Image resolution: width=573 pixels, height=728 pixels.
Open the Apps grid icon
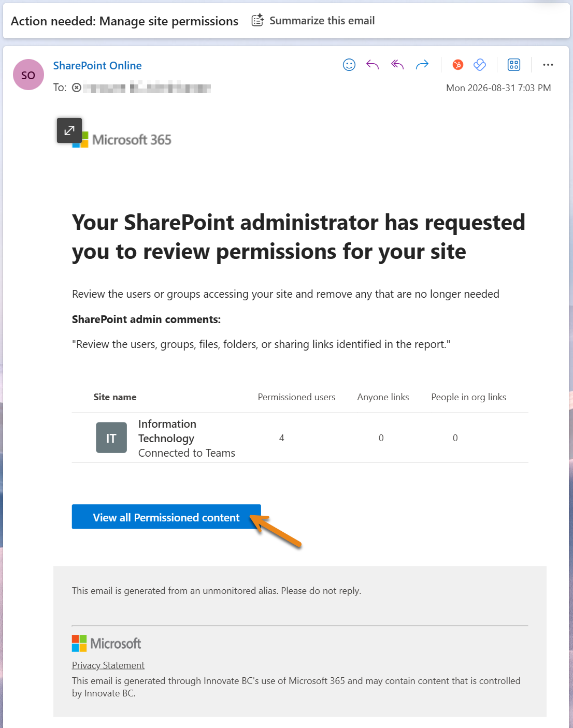click(513, 65)
